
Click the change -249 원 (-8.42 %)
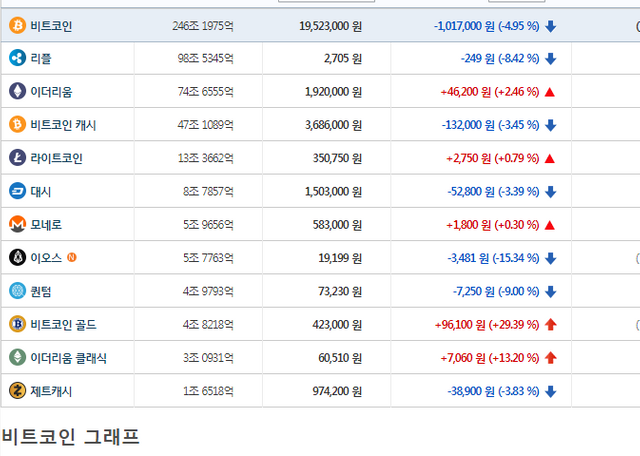(x=500, y=59)
